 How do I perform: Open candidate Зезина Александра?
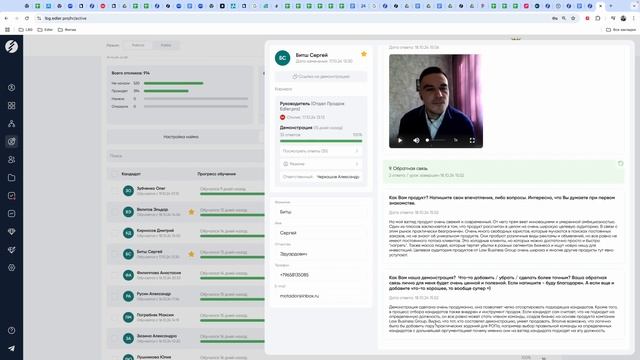(x=157, y=336)
